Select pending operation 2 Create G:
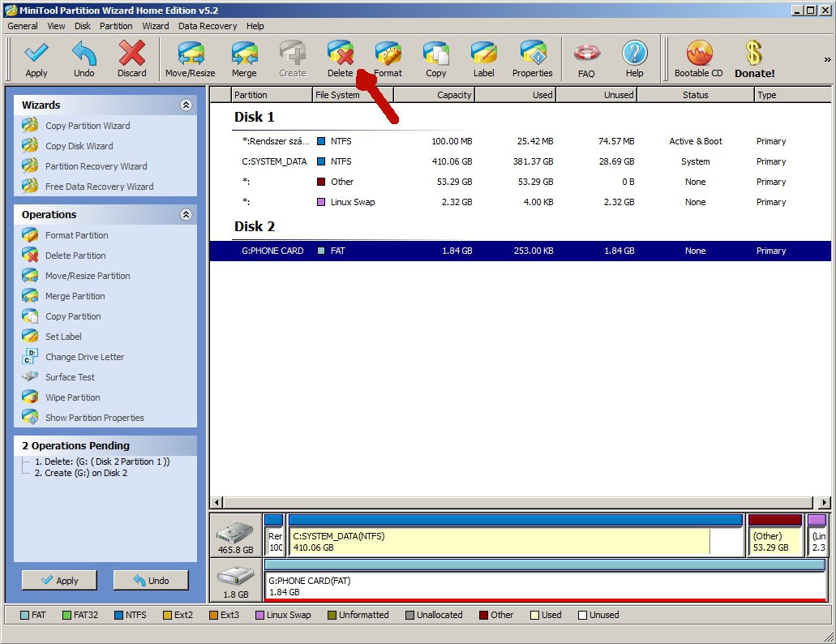Screen dimensions: 836x644 [x=80, y=473]
